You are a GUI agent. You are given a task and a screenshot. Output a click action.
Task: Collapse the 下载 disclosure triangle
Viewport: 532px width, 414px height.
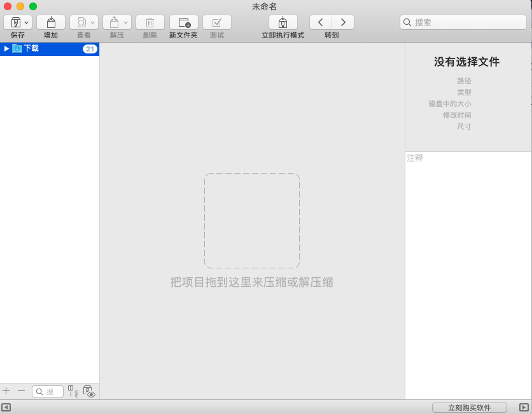coord(6,48)
